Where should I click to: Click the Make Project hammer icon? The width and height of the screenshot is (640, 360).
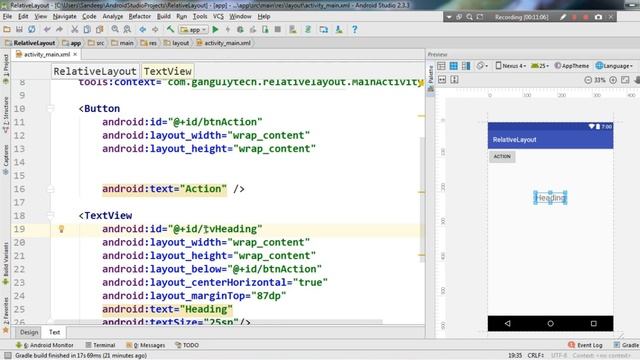(x=170, y=29)
